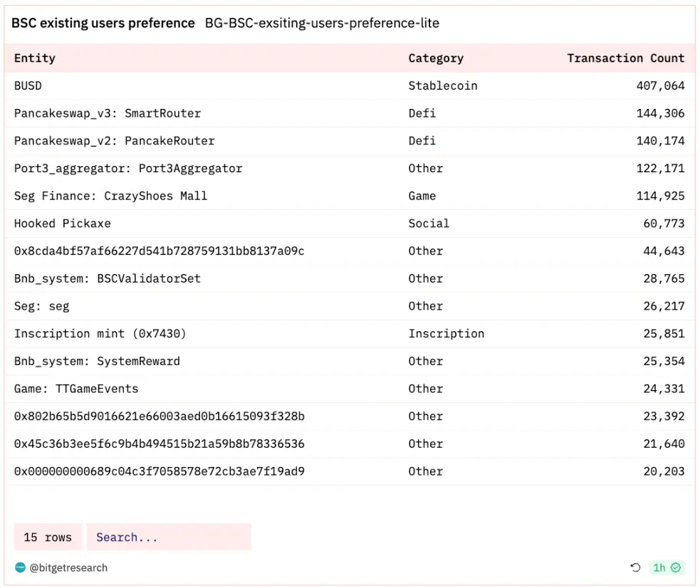Open the BSC existing users preference title

103,23
